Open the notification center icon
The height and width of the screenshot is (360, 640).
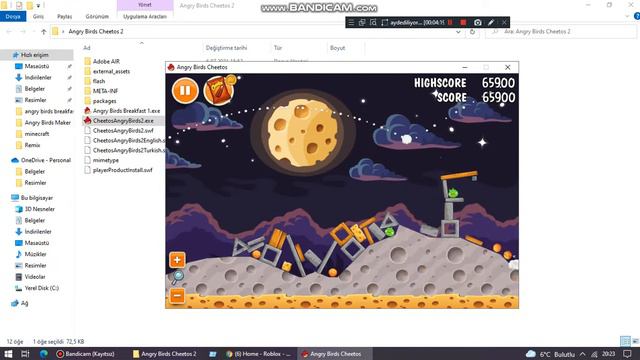pyautogui.click(x=627, y=354)
